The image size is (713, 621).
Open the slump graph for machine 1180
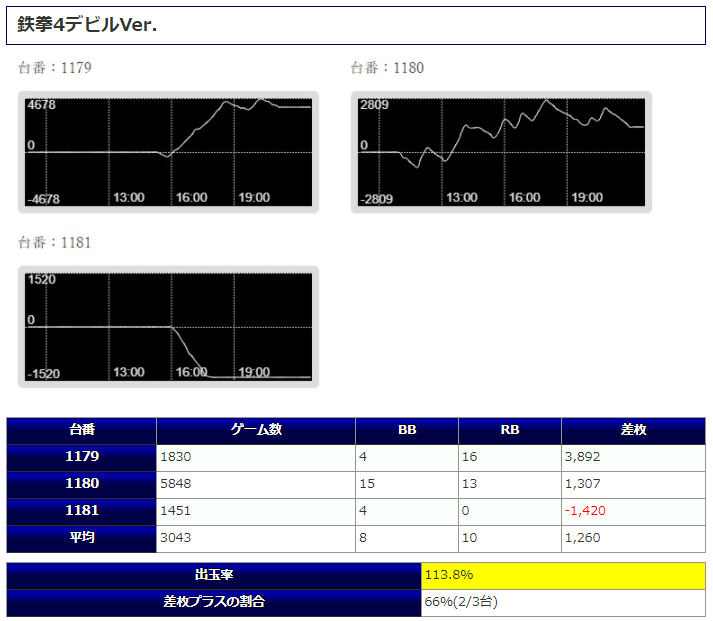click(501, 152)
